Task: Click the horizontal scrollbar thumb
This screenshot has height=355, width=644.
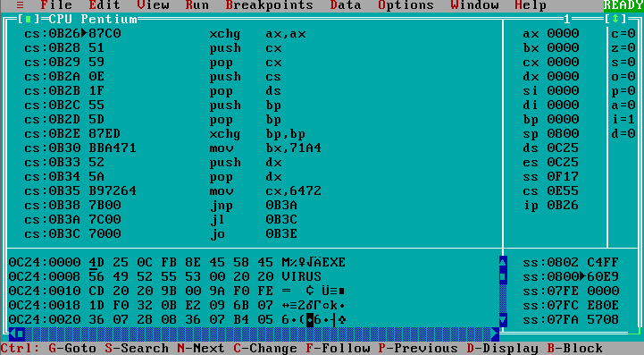Action: pyautogui.click(x=21, y=334)
